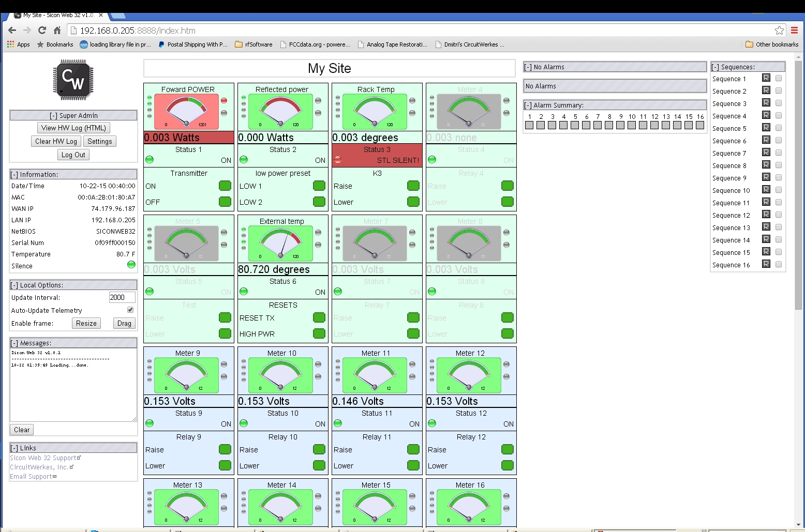Click the CircuitWerkes chip logo
The height and width of the screenshot is (532, 805).
[x=73, y=80]
